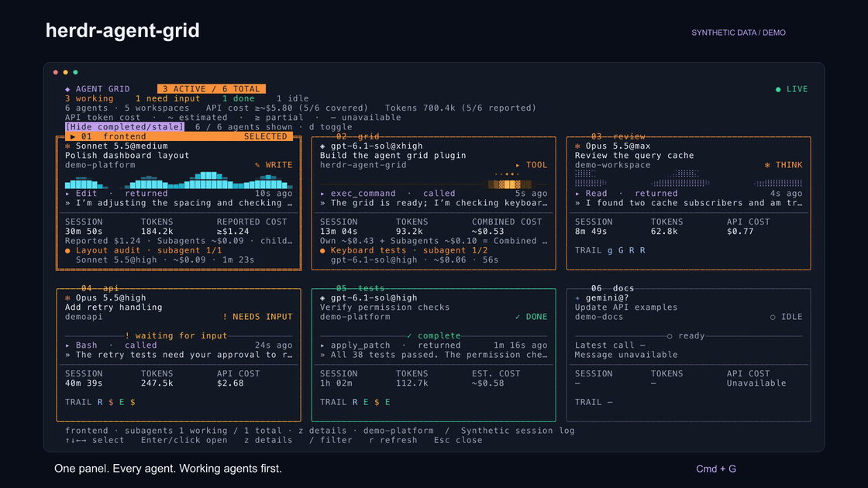This screenshot has height=488, width=868.
Task: Click the TOOL status arrow icon
Action: coord(518,165)
